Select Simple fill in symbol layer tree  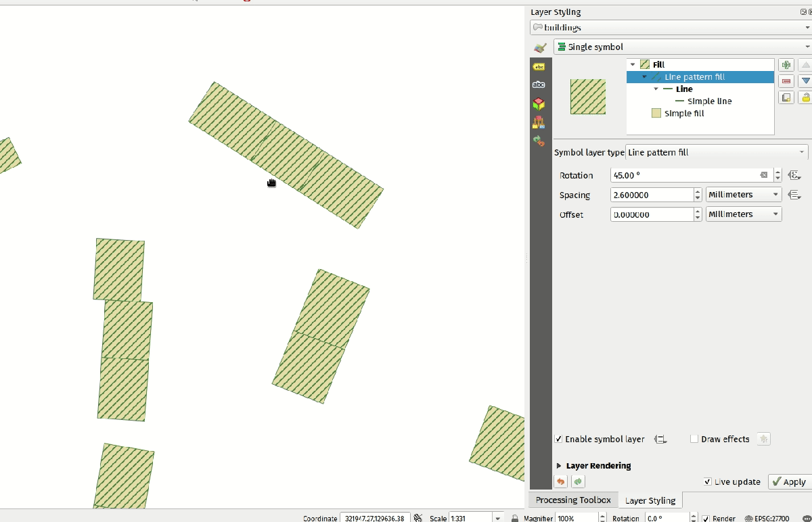(683, 114)
